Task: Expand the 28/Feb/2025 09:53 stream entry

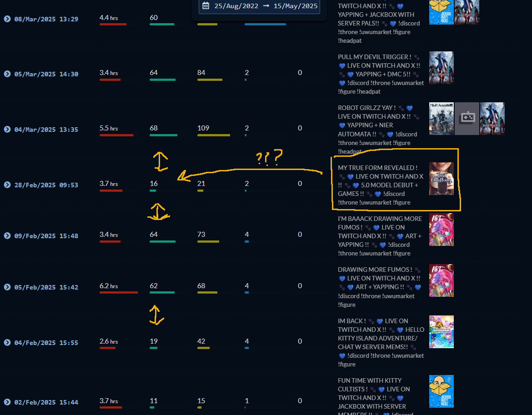Action: [7, 185]
